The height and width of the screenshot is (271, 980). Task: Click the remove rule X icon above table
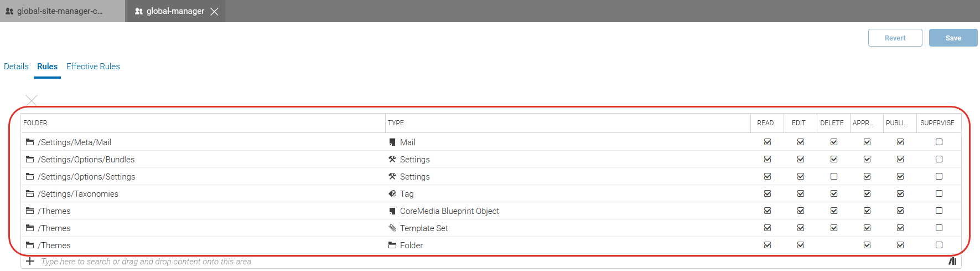32,100
